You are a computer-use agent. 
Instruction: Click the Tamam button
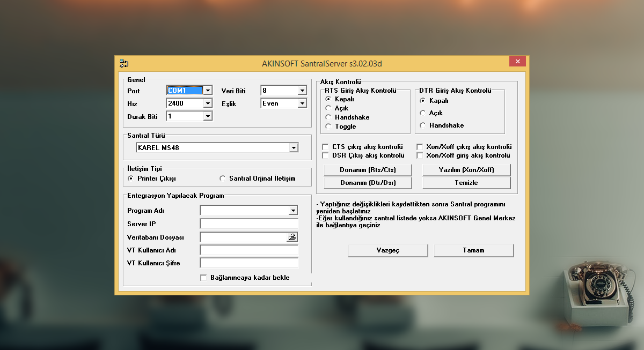pos(473,250)
